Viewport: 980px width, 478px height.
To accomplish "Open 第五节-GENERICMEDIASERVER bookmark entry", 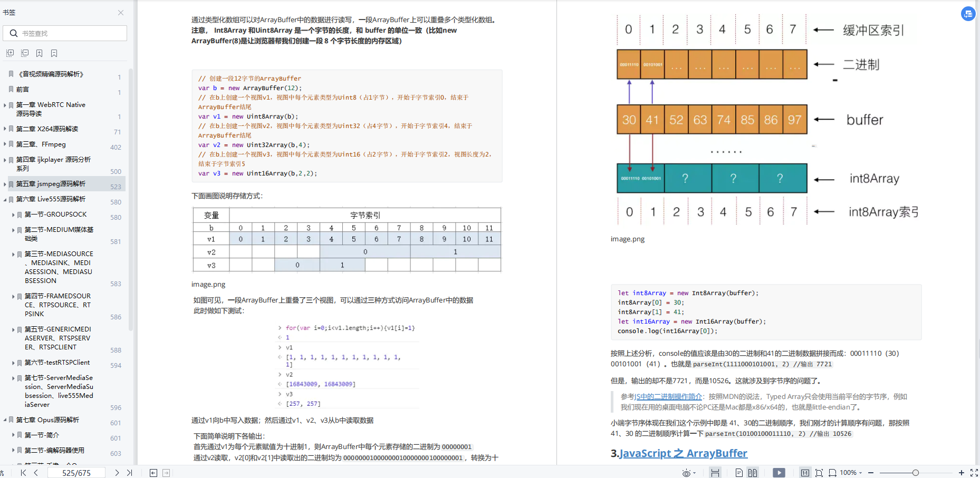I will tap(58, 338).
